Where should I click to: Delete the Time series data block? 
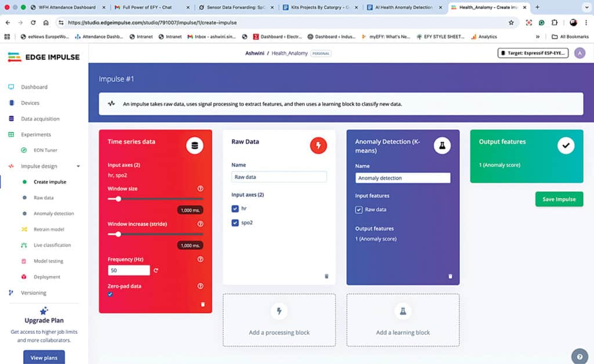pos(202,304)
